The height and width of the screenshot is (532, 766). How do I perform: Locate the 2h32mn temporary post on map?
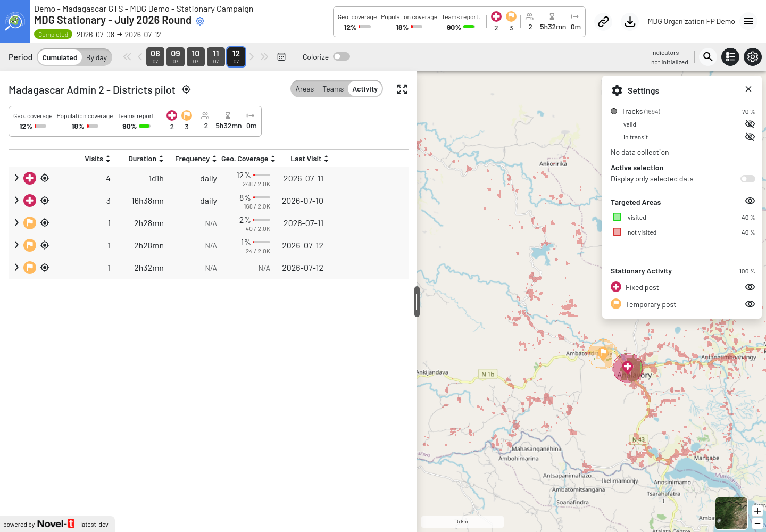[x=45, y=268]
